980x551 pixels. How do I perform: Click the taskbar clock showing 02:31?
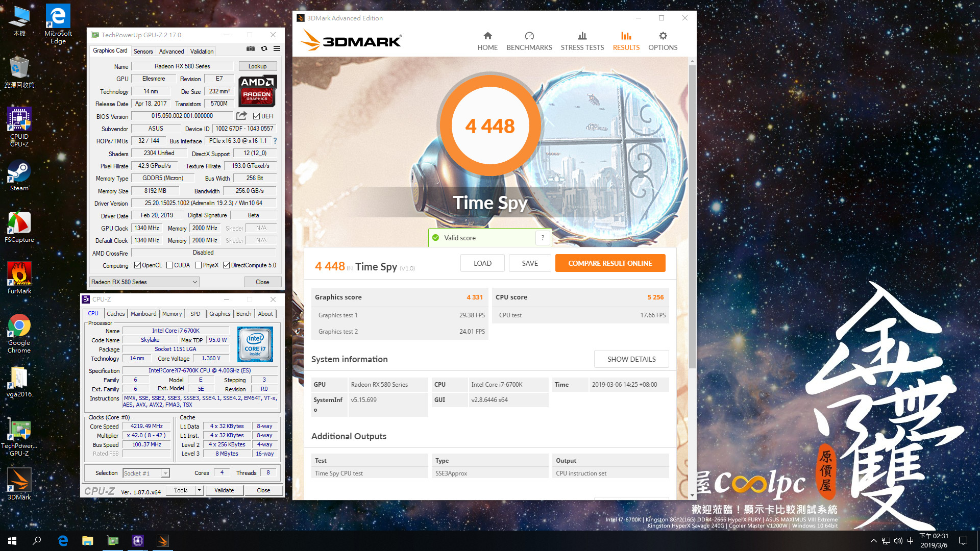click(x=934, y=541)
